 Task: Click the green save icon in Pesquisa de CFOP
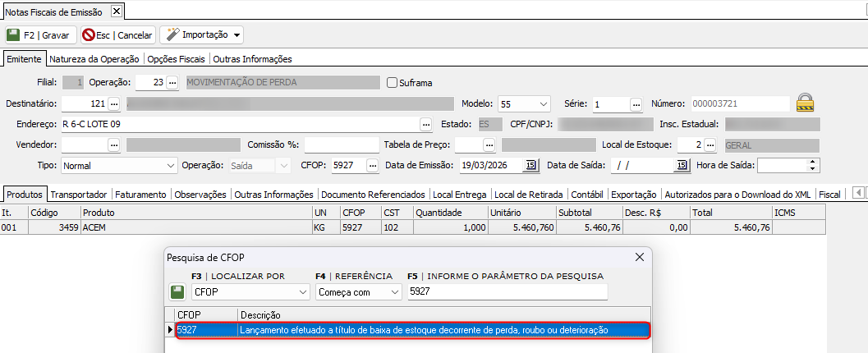[177, 291]
